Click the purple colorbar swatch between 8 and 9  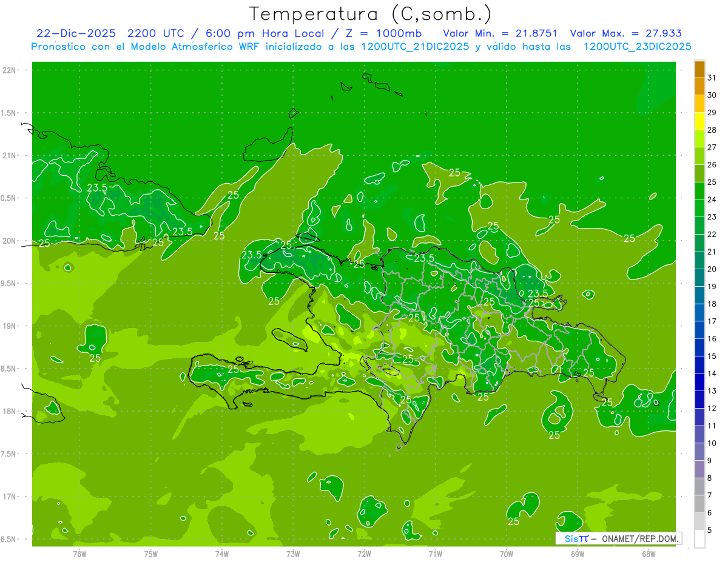[x=699, y=469]
